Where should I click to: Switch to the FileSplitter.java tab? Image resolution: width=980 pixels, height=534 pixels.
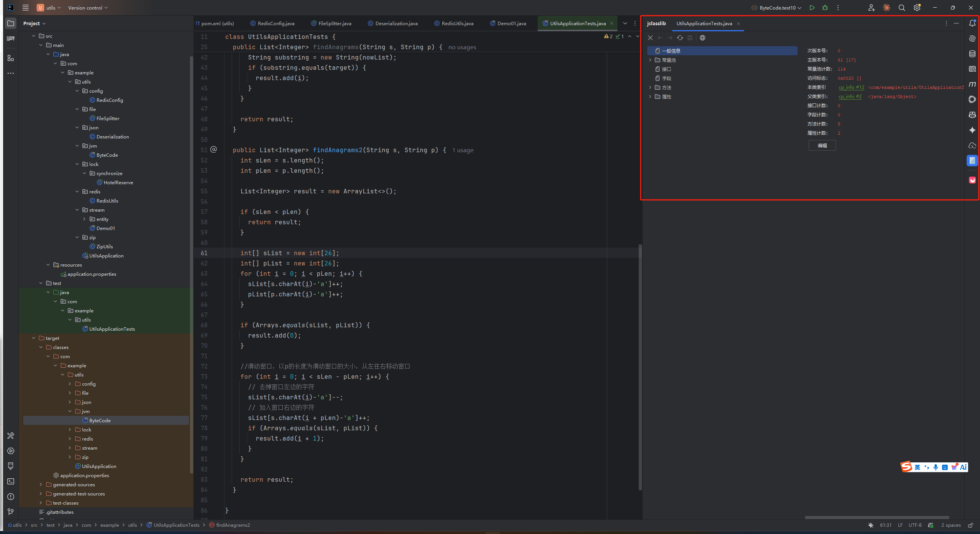[332, 23]
